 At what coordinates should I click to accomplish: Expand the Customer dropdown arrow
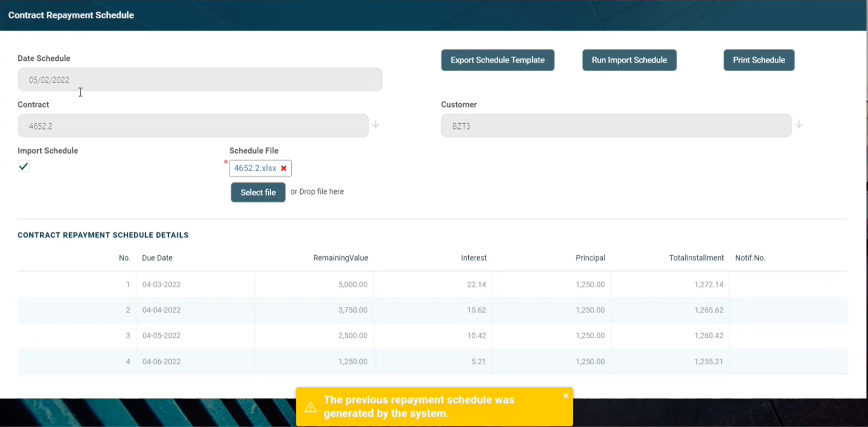click(x=799, y=125)
